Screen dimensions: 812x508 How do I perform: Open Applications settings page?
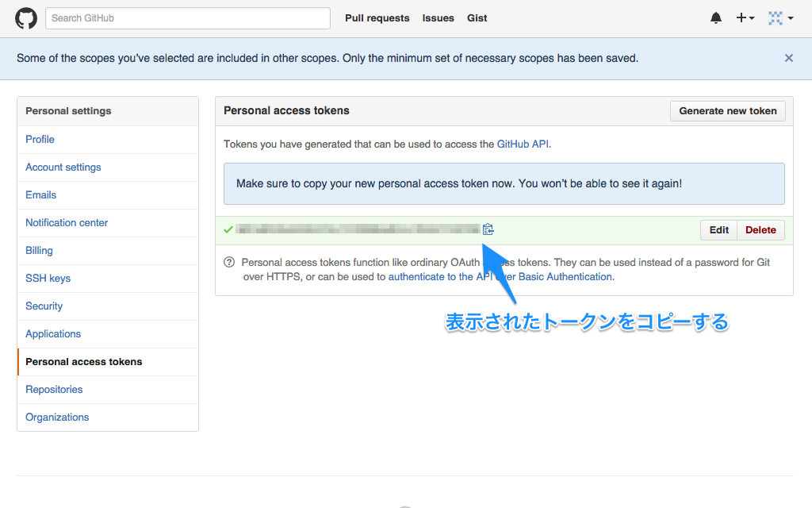[53, 334]
